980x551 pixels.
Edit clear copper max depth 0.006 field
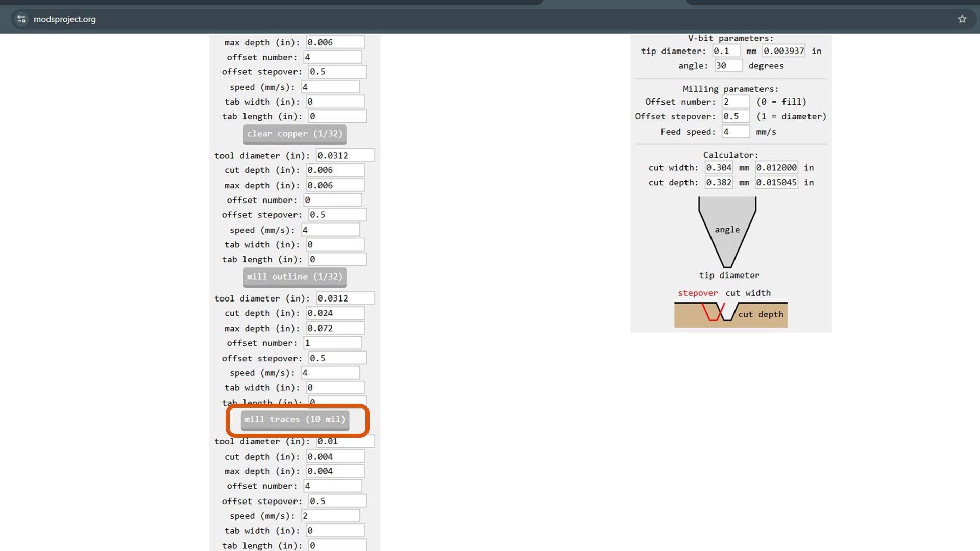pos(335,185)
